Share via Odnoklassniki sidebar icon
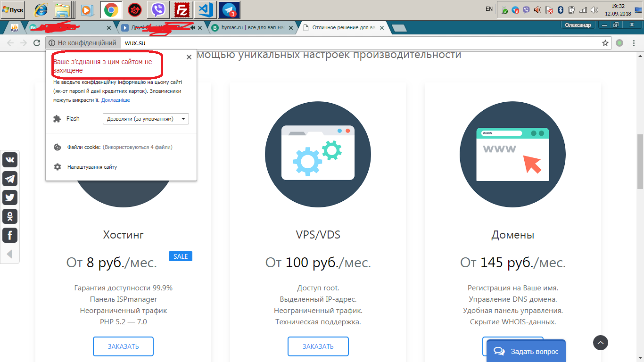The image size is (644, 362). 10,216
